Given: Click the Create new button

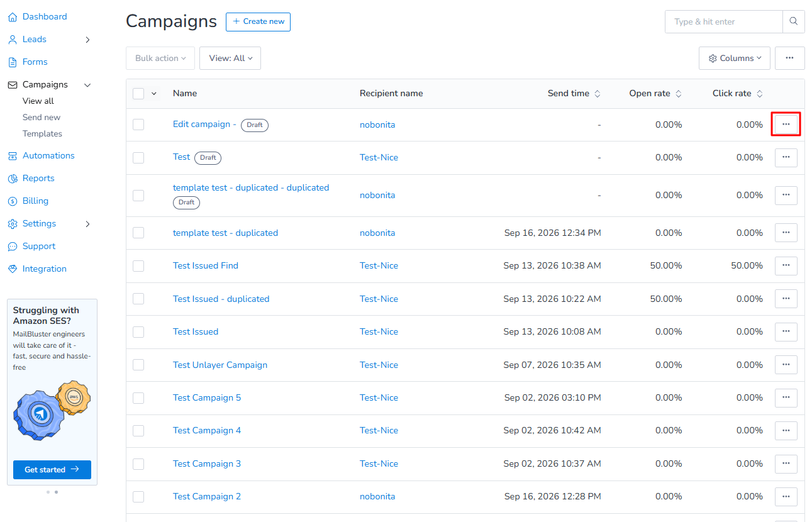Looking at the screenshot, I should pyautogui.click(x=258, y=21).
